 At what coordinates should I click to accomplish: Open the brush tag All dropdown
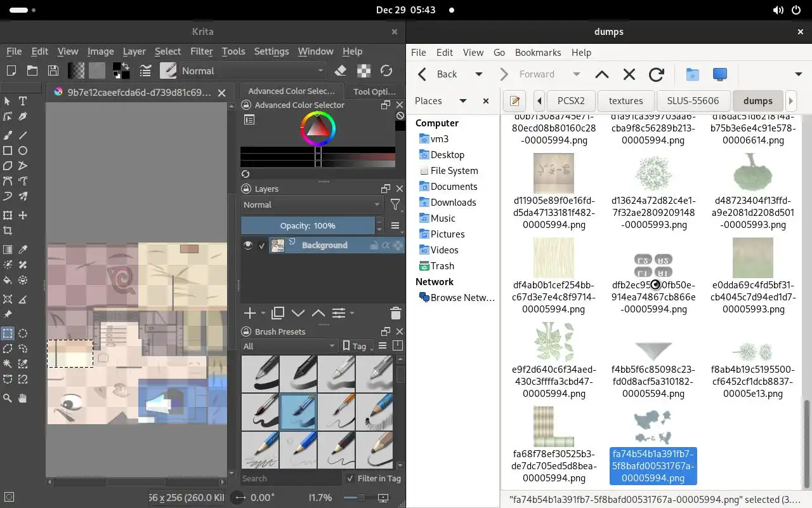[x=289, y=346]
